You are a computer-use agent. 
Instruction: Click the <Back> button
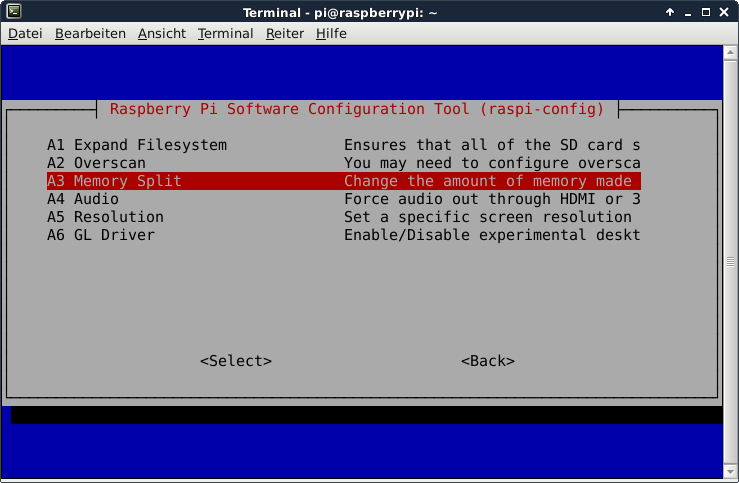(487, 360)
